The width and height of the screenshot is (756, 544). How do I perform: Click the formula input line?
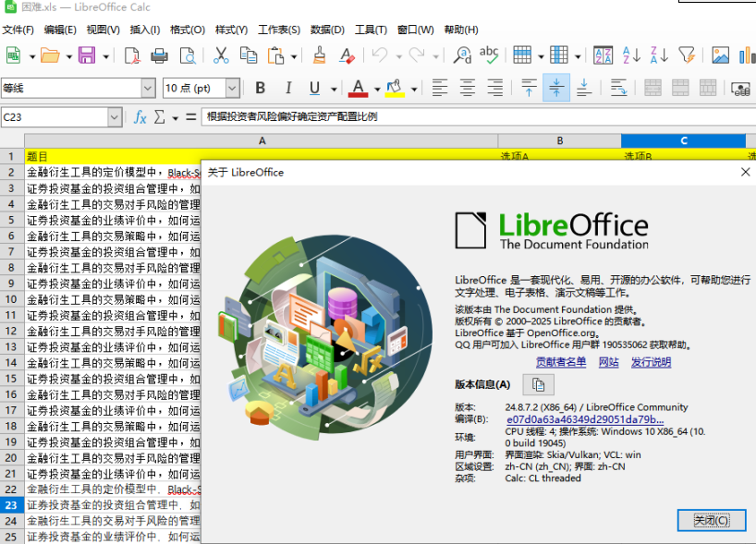click(x=479, y=116)
